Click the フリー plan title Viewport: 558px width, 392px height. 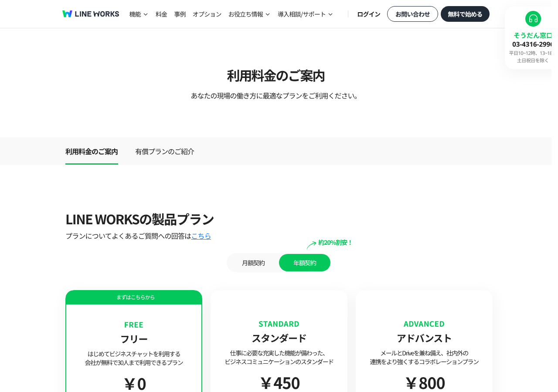pos(134,339)
